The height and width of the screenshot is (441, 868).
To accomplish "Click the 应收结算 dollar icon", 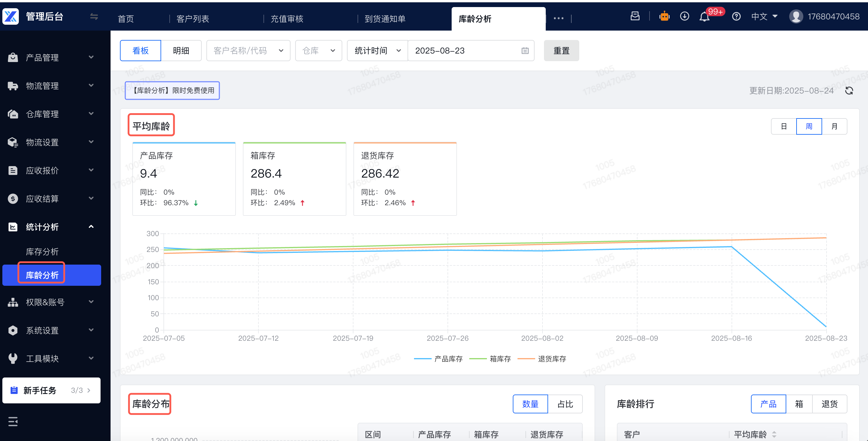I will point(13,199).
